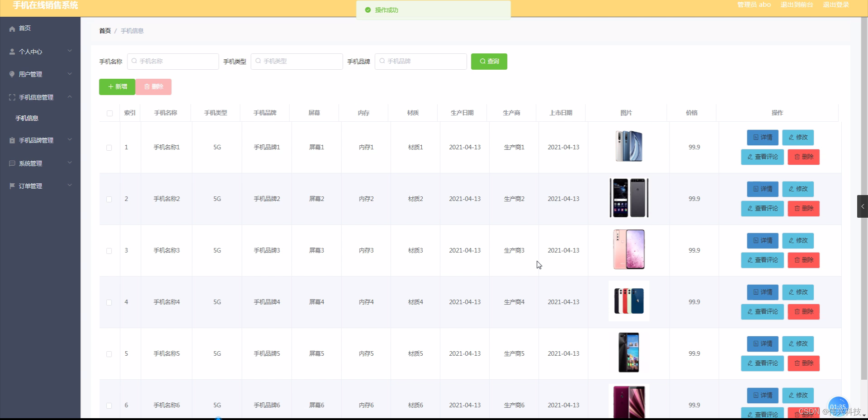Screen dimensions: 868x420
Task: Expand the 订单管理 dropdown arrow
Action: pos(70,186)
